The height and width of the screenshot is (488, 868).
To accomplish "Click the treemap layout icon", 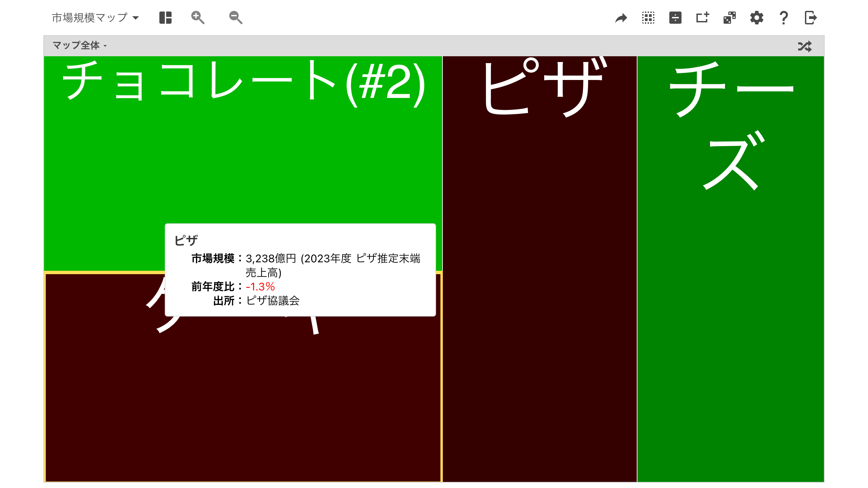I will pyautogui.click(x=165, y=18).
